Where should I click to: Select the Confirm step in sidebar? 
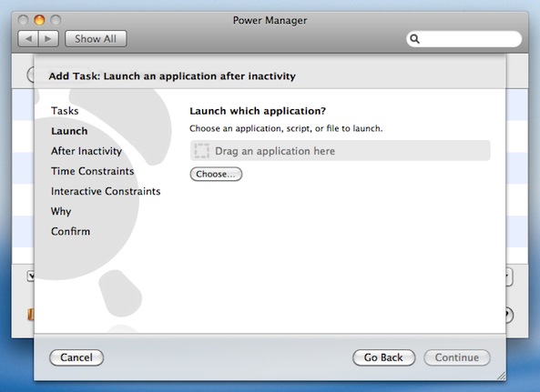[x=71, y=231]
